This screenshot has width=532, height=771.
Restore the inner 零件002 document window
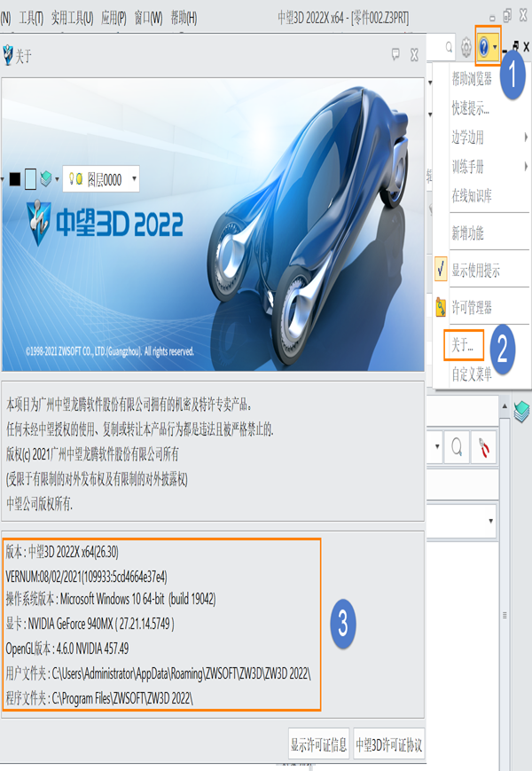point(515,46)
